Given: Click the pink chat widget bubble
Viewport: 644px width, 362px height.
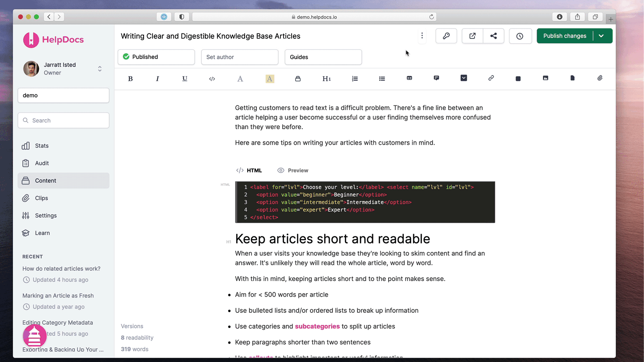Looking at the screenshot, I should click(34, 336).
